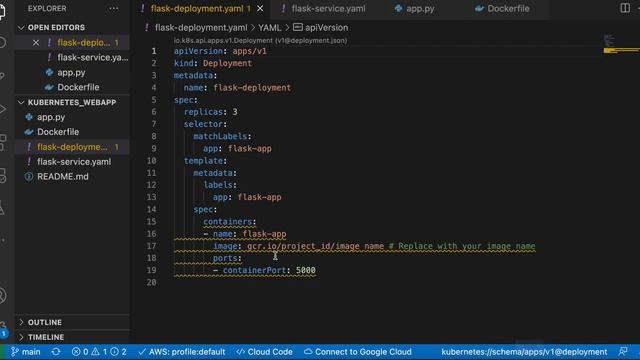Click the image value gcr.io/project_id/image_name
The height and width of the screenshot is (360, 640).
point(315,246)
